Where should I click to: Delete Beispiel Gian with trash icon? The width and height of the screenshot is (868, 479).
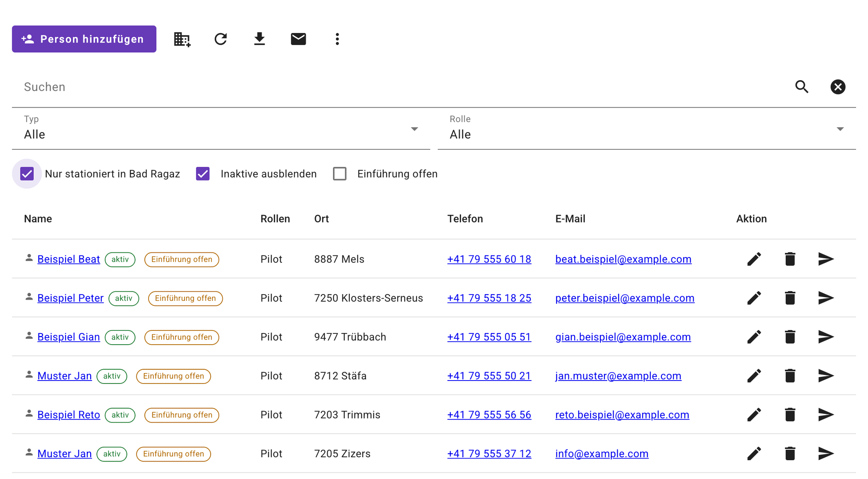(790, 337)
